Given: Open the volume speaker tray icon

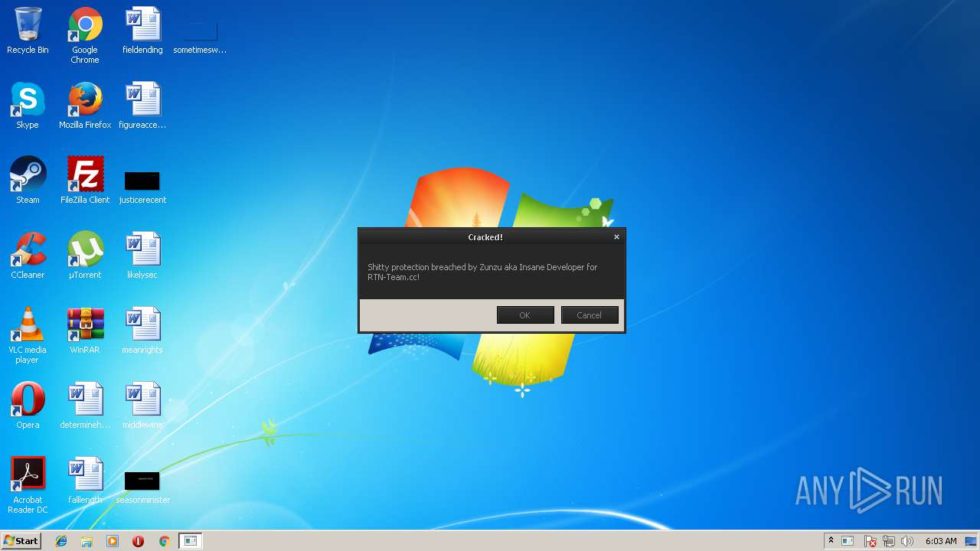Looking at the screenshot, I should [x=907, y=541].
